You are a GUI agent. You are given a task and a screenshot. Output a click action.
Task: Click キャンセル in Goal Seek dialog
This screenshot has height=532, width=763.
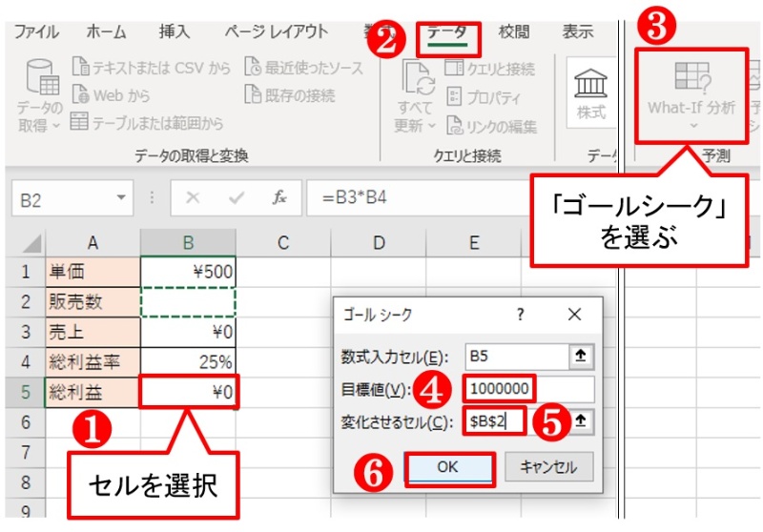[548, 466]
